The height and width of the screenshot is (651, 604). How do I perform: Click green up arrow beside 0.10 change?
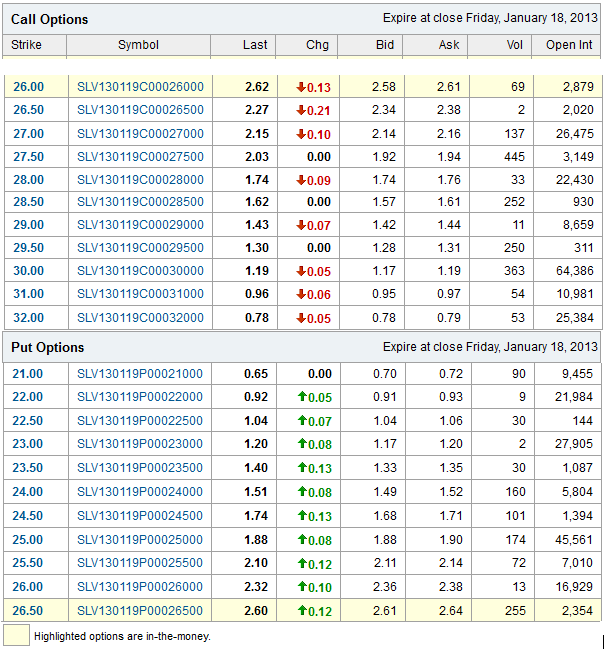click(x=301, y=587)
